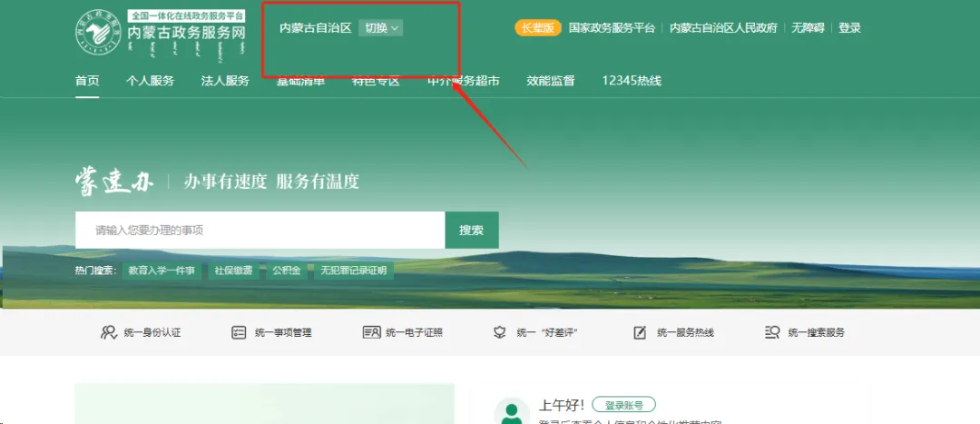Open the 中介服务超市 navigation tab

pyautogui.click(x=464, y=81)
